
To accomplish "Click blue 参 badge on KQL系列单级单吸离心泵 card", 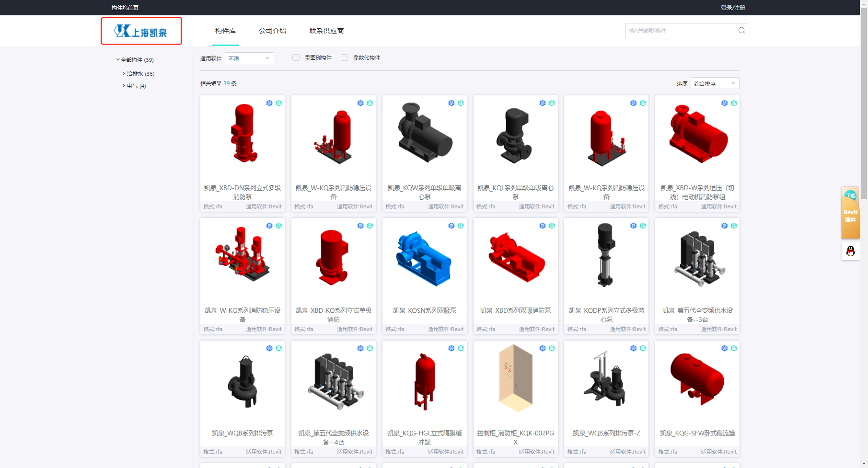I will tap(543, 103).
